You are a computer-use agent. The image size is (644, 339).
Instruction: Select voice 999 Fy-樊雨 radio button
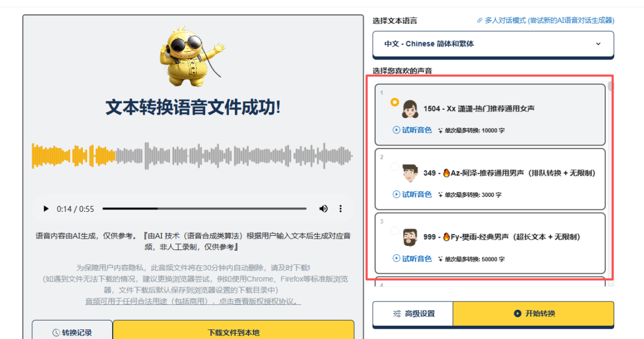coord(395,230)
